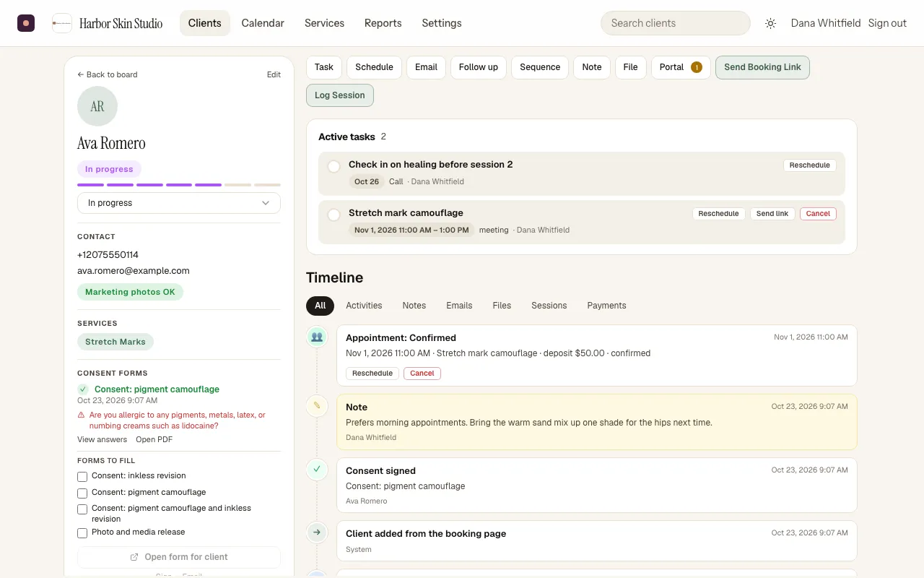
Task: Click Back to board link
Action: 107,74
